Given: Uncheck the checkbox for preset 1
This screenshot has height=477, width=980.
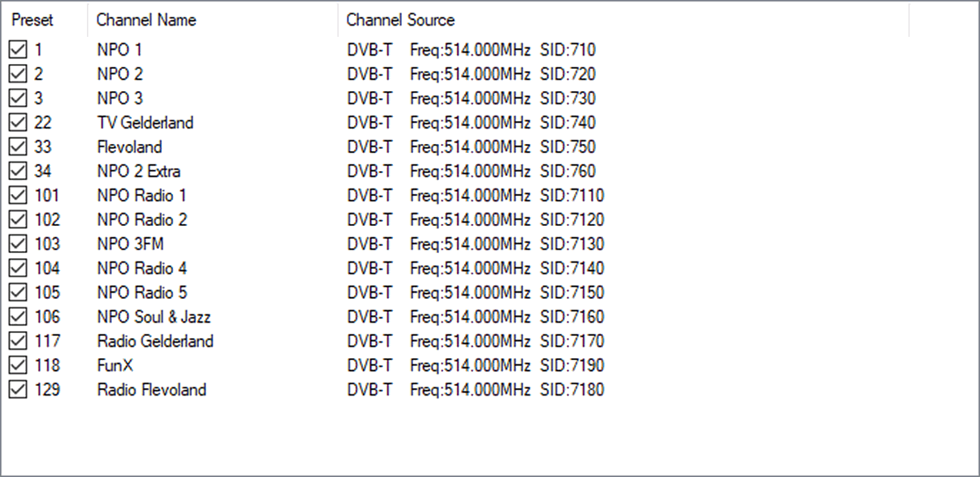Looking at the screenshot, I should tap(18, 50).
